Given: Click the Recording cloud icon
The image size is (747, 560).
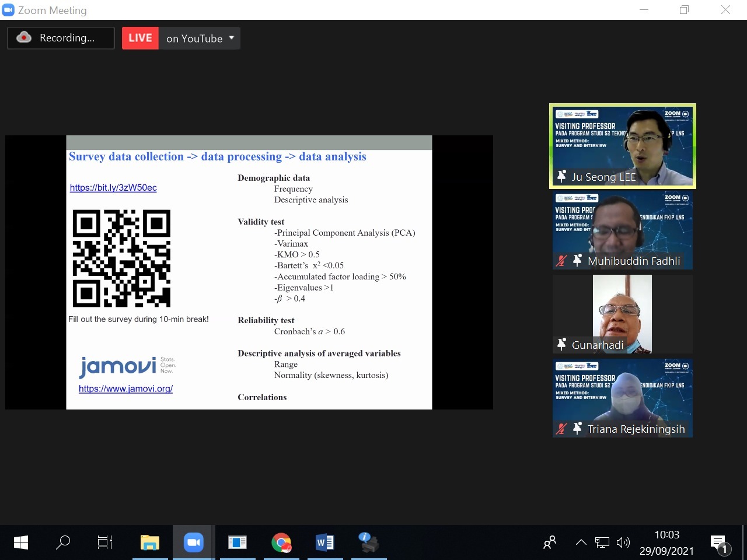Looking at the screenshot, I should coord(24,38).
